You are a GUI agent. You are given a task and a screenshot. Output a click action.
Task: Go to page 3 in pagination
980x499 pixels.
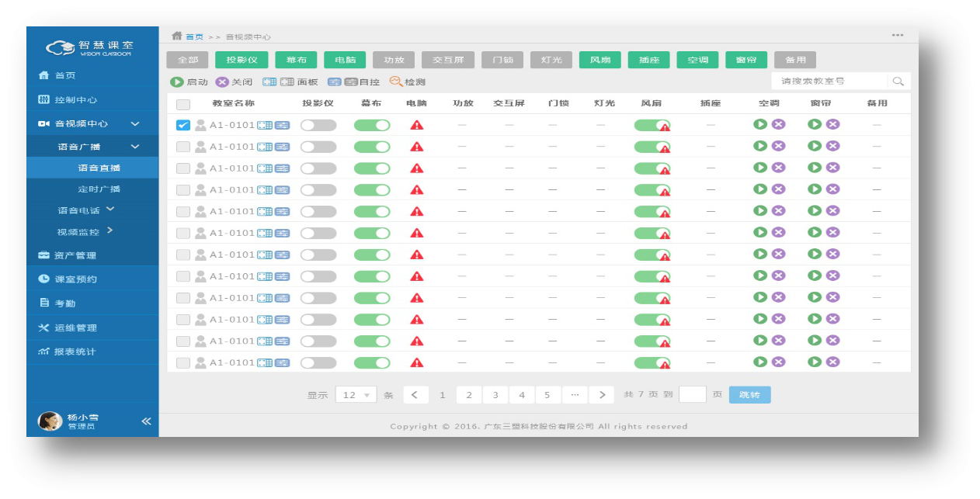pyautogui.click(x=495, y=395)
